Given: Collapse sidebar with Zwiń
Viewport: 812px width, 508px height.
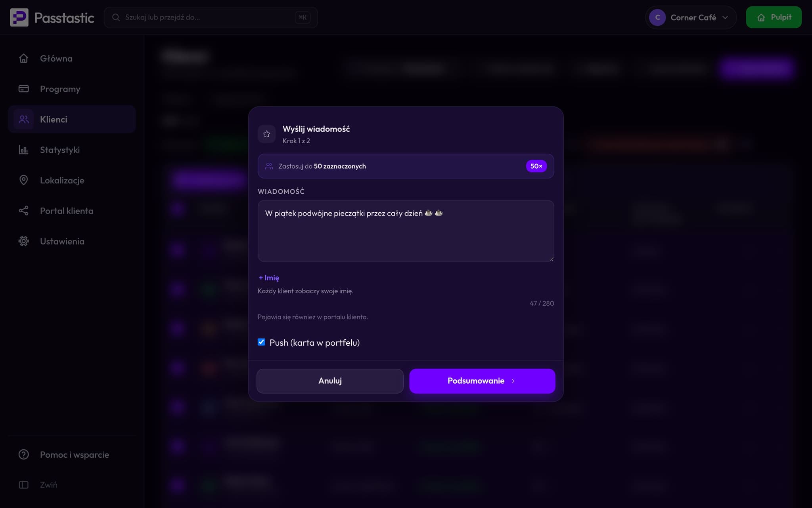Looking at the screenshot, I should point(38,485).
